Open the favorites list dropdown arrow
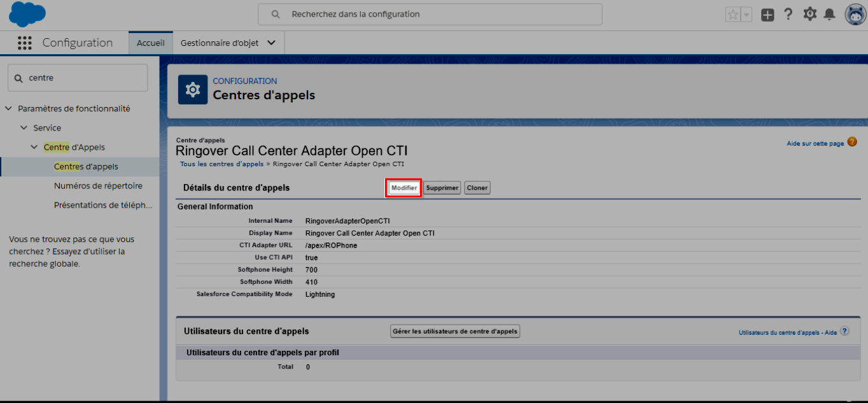Screen dimensions: 868x403 click(746, 15)
